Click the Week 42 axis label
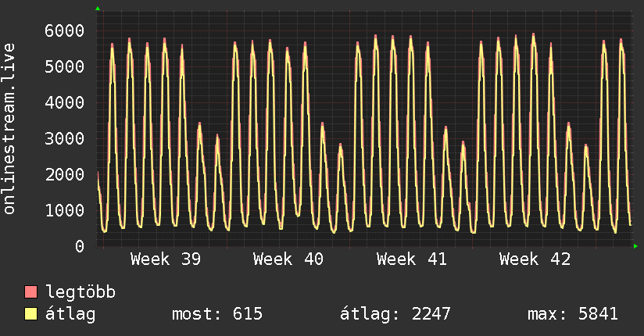 pyautogui.click(x=535, y=259)
